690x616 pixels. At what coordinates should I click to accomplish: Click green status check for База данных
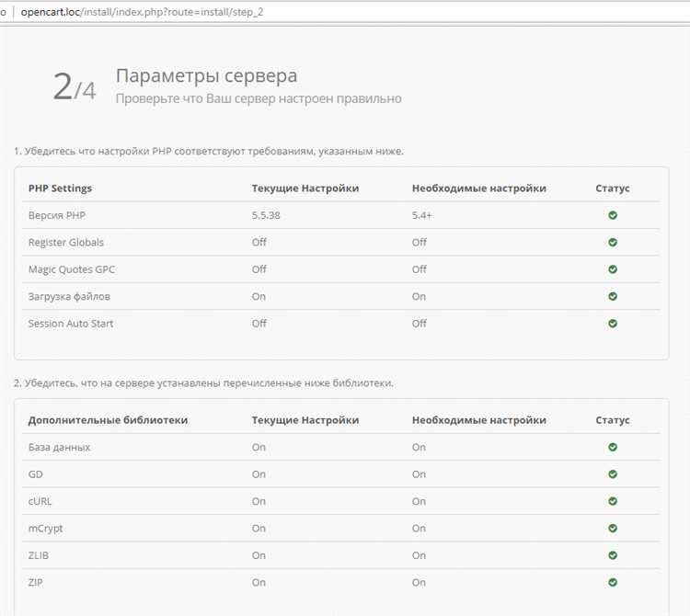pyautogui.click(x=613, y=447)
